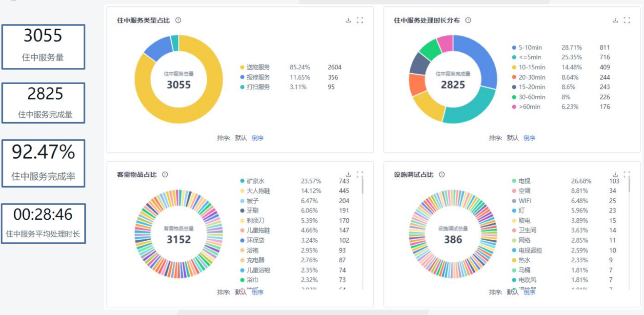Screen dimensions: 644x315
Task: Click the 客需物品占比 legend scrollbar
Action: [x=362, y=186]
